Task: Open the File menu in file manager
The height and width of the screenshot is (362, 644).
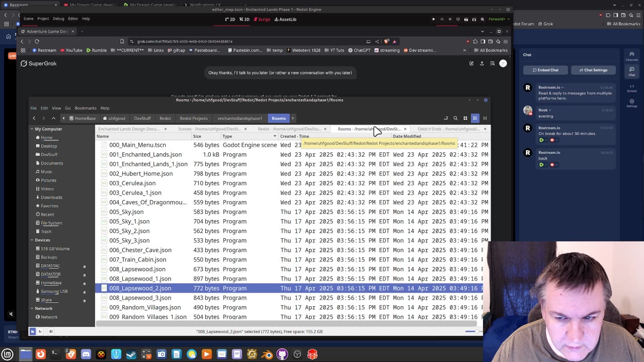Action: coord(33,108)
